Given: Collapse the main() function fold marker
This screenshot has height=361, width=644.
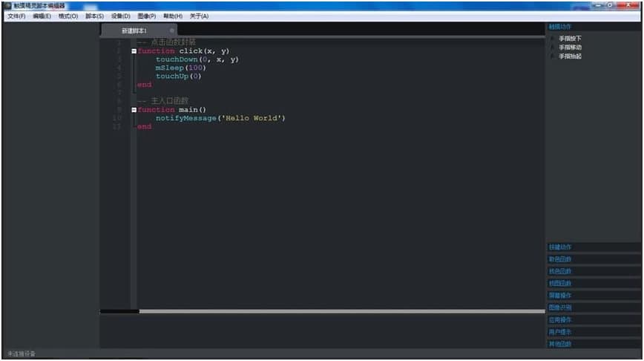Looking at the screenshot, I should tap(134, 110).
